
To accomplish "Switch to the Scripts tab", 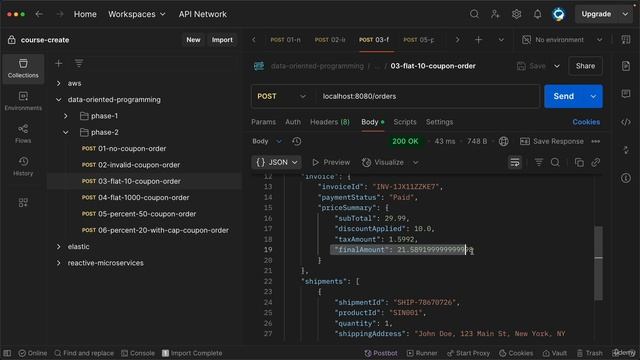I will 404,122.
